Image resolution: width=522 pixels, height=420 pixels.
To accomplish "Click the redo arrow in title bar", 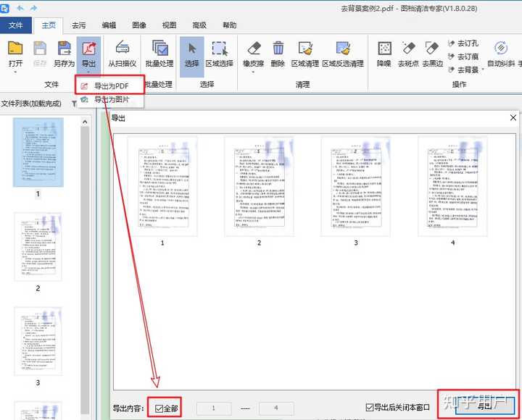I will click(x=33, y=8).
